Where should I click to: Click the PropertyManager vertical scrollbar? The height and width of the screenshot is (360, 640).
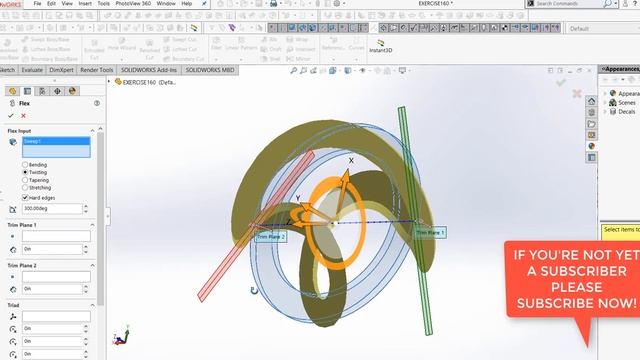coord(100,218)
